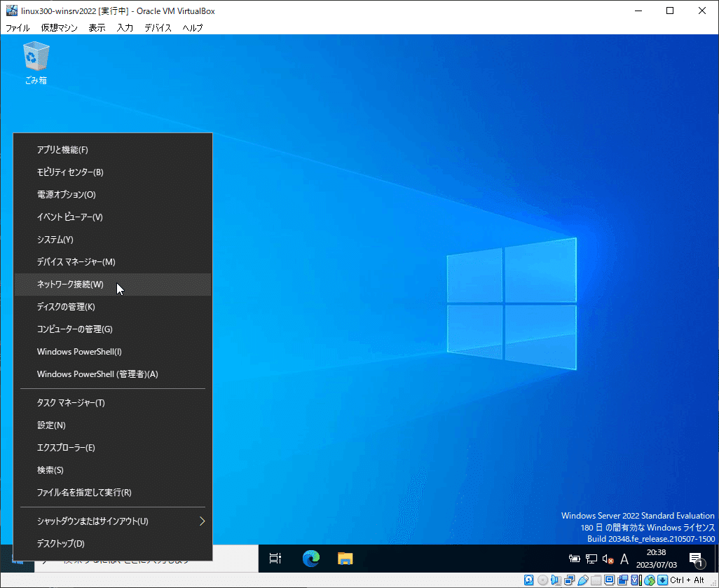Open the デバイス menu
The height and width of the screenshot is (588, 719).
coord(158,28)
